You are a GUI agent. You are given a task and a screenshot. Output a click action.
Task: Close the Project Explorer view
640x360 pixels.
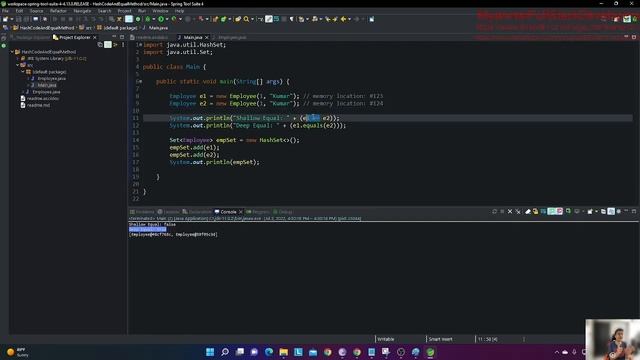tap(95, 37)
